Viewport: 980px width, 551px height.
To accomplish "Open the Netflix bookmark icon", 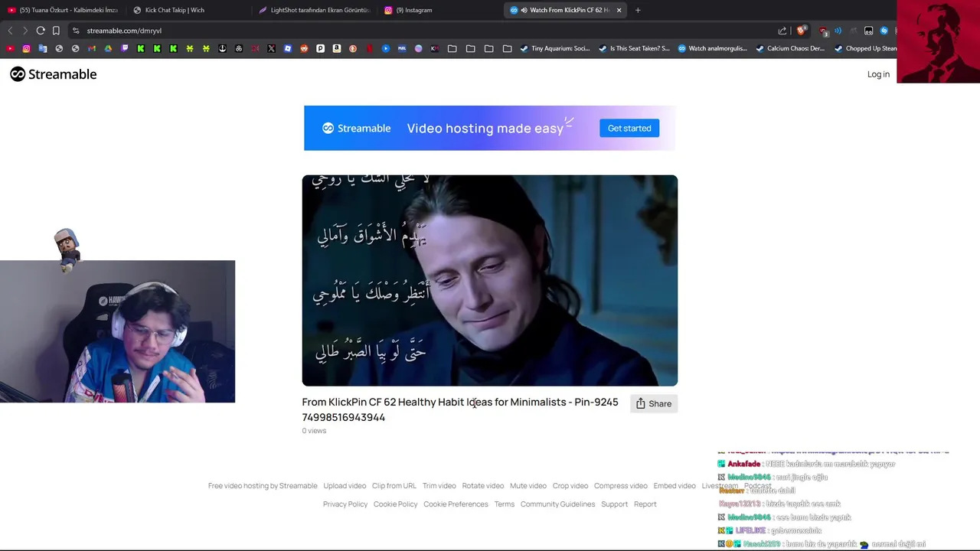I will click(x=369, y=48).
